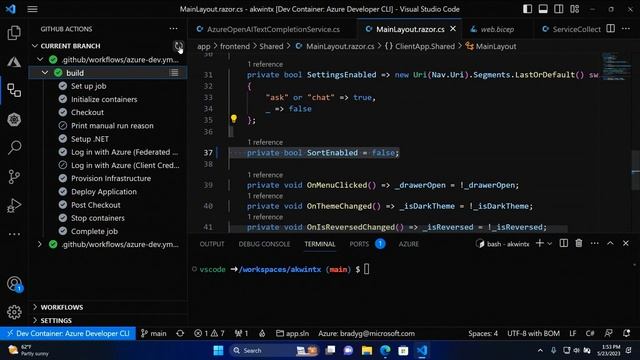Refresh the current branch workflow runs
This screenshot has width=640, height=360.
[x=178, y=46]
